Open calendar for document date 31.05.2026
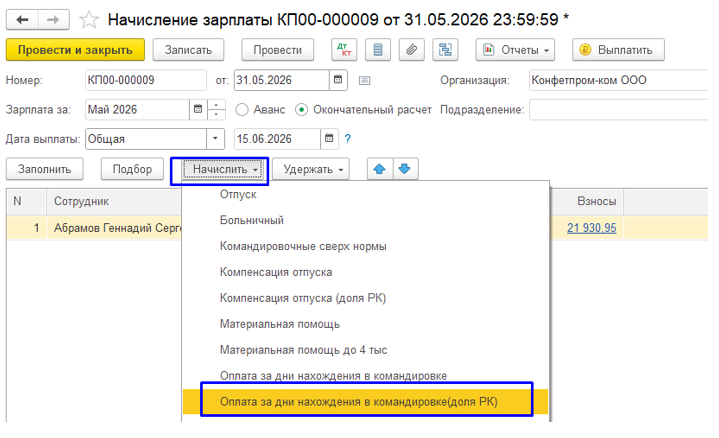719x438 pixels. (x=338, y=80)
